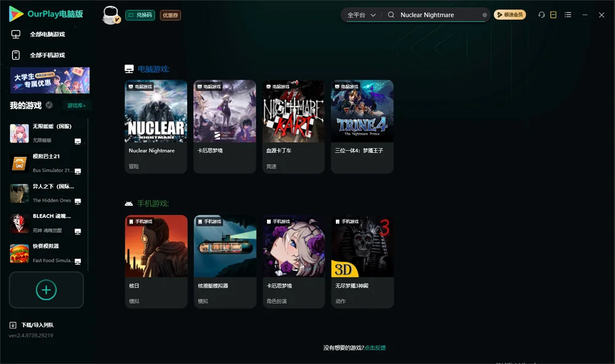Click the 手机游戏 tag on 核日 card
This screenshot has width=615, height=364.
click(140, 221)
